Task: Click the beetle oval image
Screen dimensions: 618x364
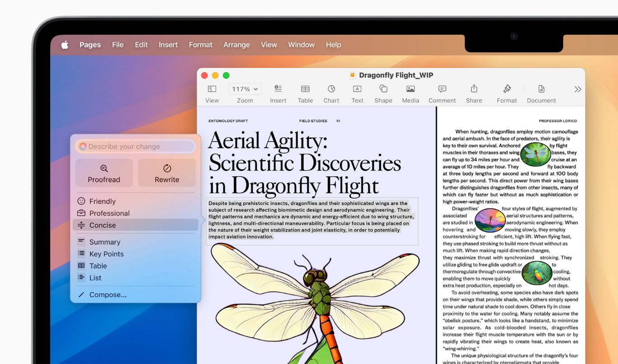Action: pyautogui.click(x=537, y=273)
